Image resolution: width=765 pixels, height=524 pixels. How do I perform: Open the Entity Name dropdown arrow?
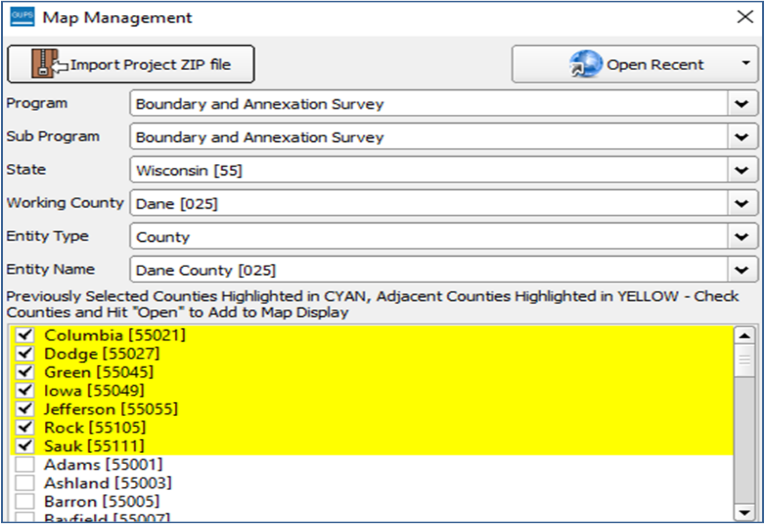pyautogui.click(x=741, y=270)
